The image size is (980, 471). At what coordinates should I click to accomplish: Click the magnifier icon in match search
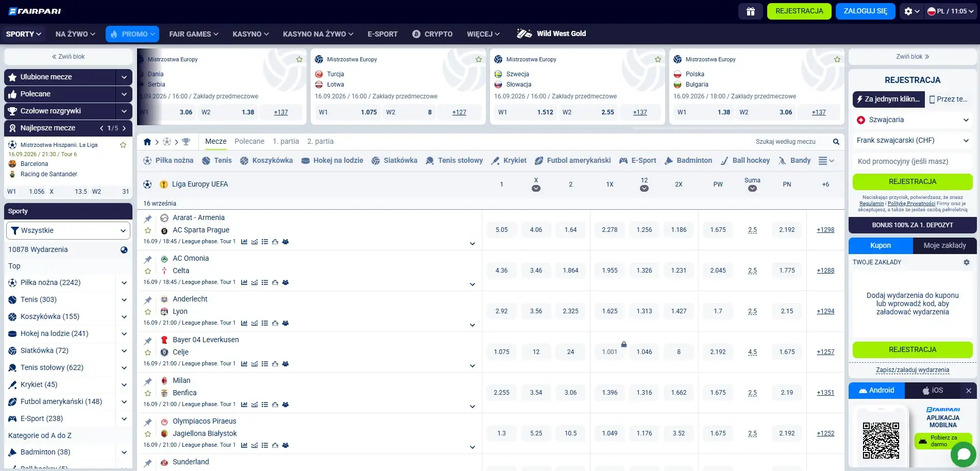click(836, 142)
